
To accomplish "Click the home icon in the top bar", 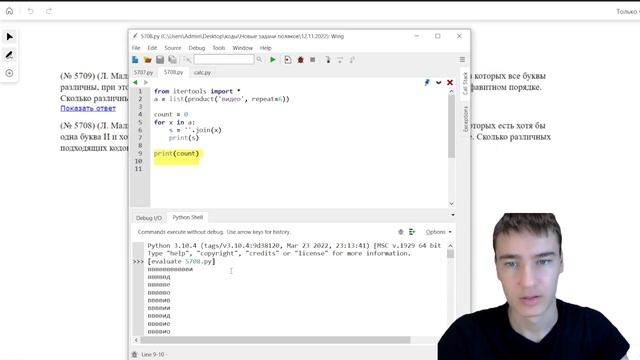I will (9, 11).
